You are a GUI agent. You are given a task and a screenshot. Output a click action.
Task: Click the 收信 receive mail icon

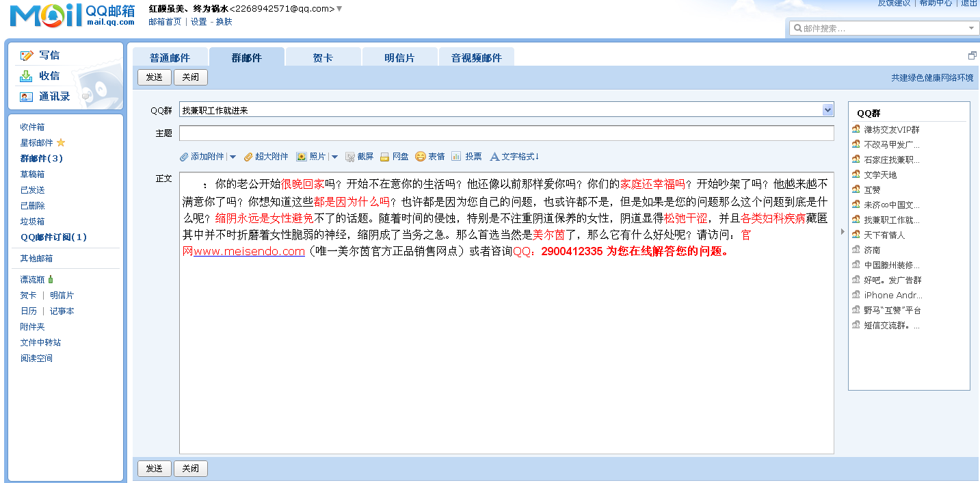(x=27, y=75)
